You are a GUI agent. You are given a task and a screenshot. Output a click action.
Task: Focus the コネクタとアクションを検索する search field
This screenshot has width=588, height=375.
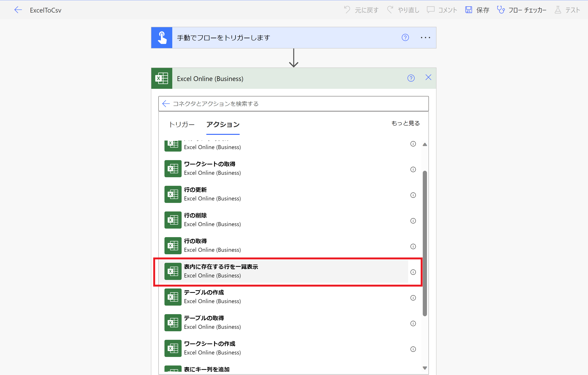pos(294,104)
